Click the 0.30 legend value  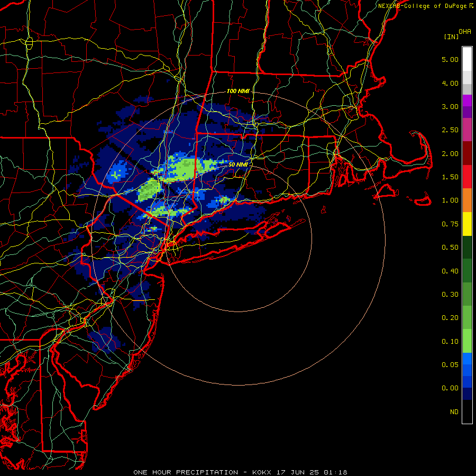click(450, 295)
